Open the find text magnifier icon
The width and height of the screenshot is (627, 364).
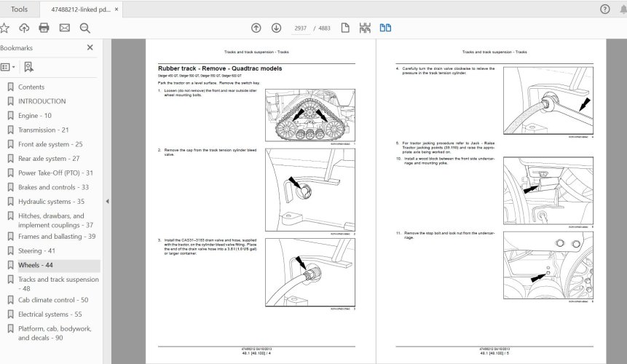[84, 28]
